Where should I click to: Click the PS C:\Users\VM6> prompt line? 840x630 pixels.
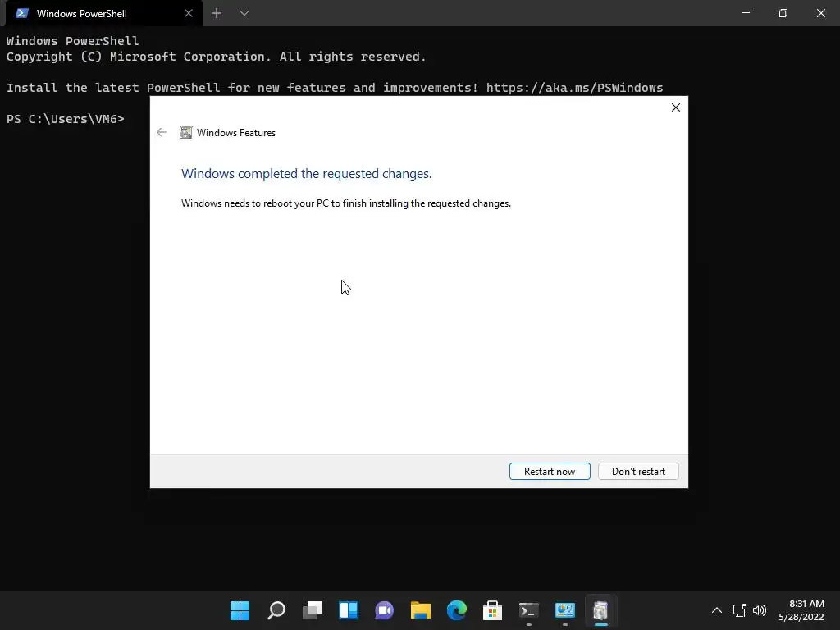(x=66, y=119)
